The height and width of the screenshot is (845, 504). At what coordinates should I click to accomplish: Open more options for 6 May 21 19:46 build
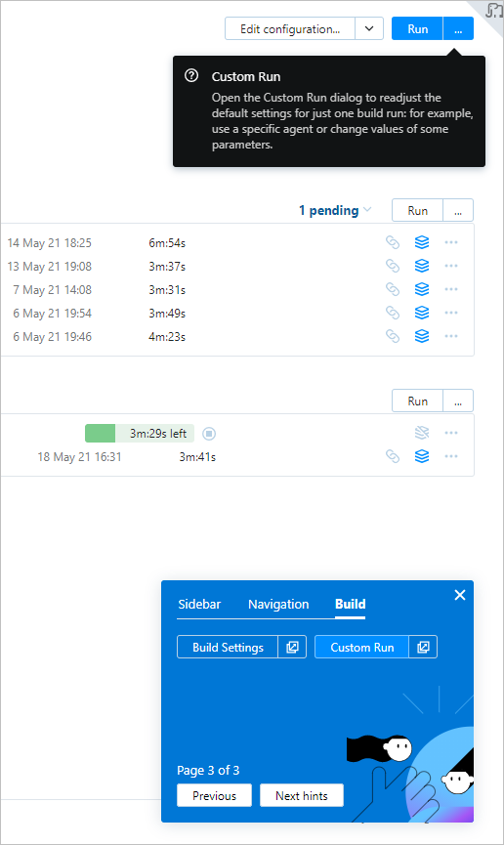(x=451, y=336)
